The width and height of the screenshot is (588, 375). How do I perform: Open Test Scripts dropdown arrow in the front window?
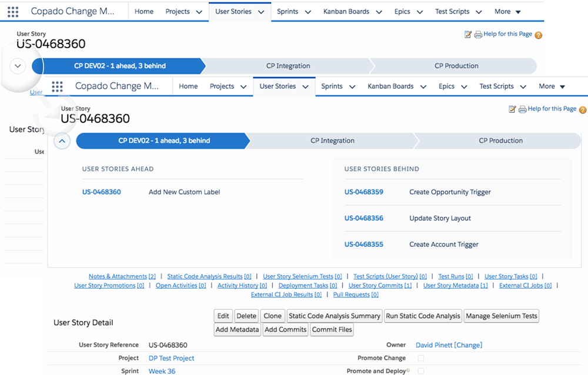pos(523,86)
